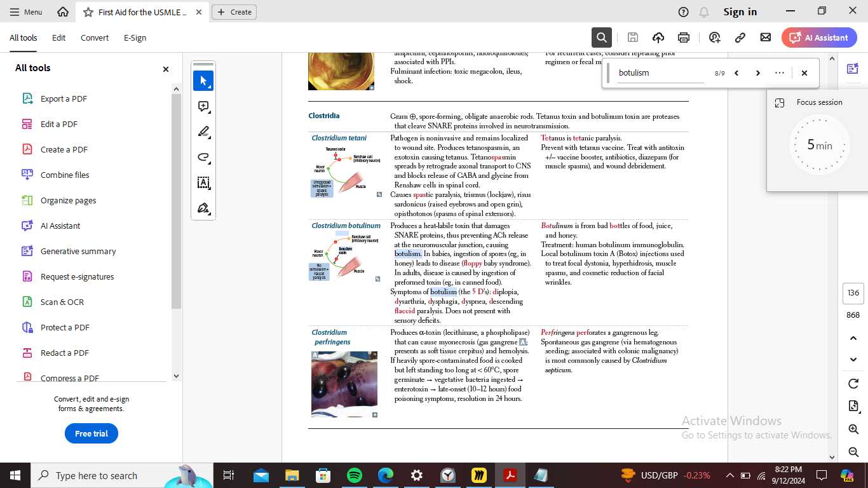Click Sign in
Image resolution: width=868 pixels, height=488 pixels.
pos(740,12)
